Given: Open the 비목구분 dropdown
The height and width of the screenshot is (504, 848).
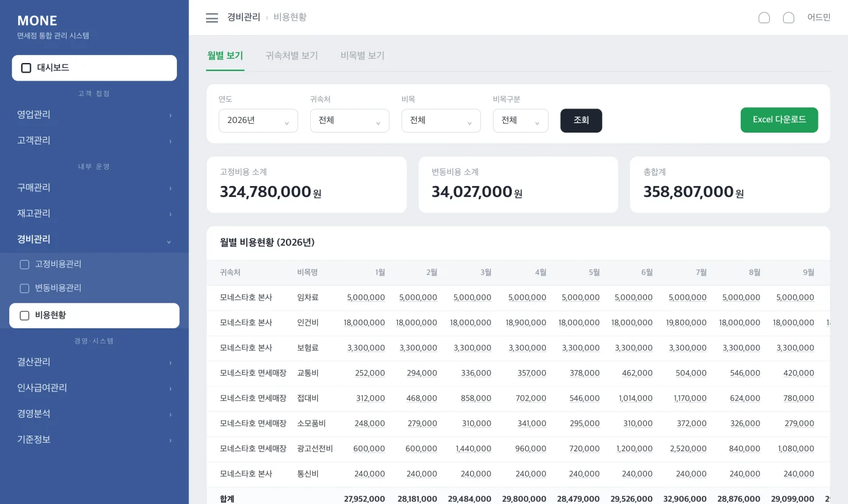Looking at the screenshot, I should (x=520, y=121).
